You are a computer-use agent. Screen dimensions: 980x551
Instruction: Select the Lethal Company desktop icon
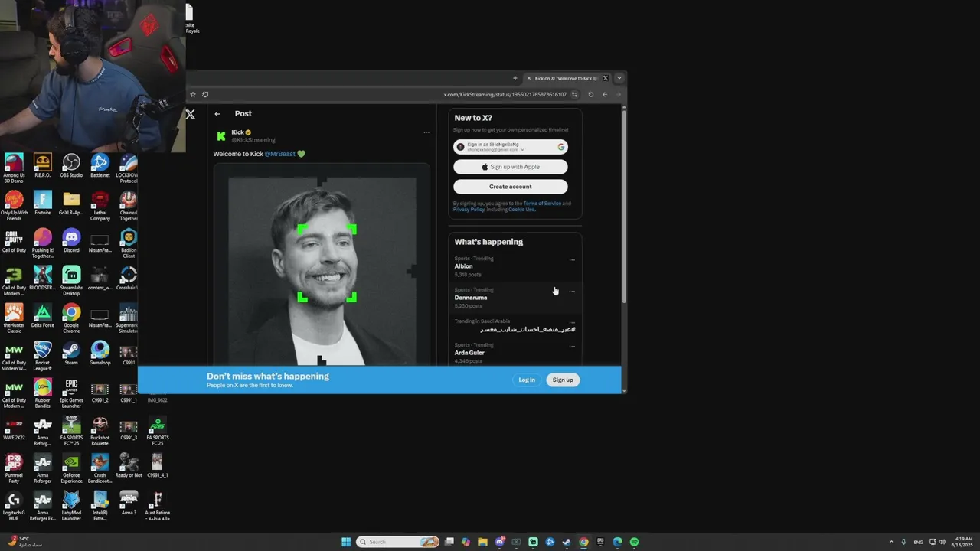point(100,204)
